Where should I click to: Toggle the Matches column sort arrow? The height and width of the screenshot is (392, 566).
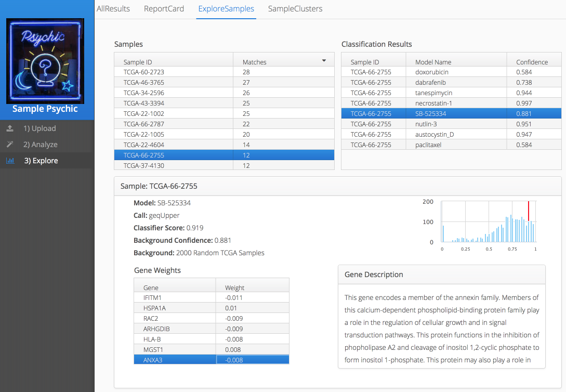(x=324, y=61)
